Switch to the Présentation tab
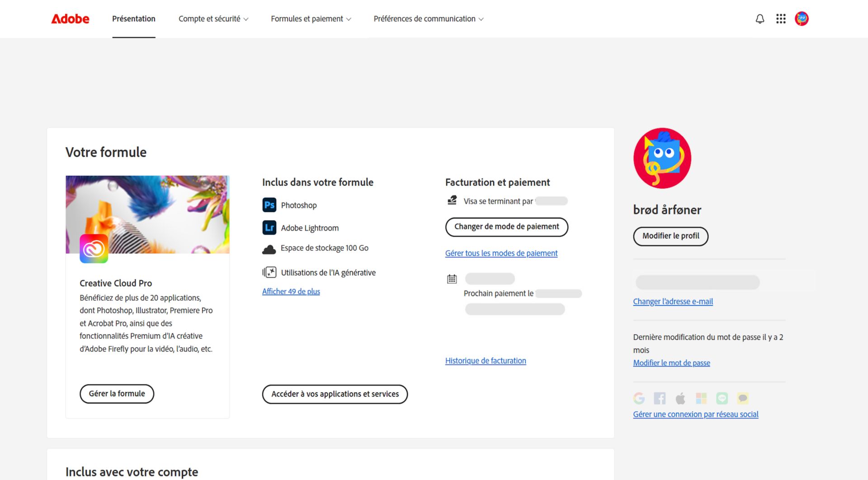The width and height of the screenshot is (868, 480). tap(133, 19)
